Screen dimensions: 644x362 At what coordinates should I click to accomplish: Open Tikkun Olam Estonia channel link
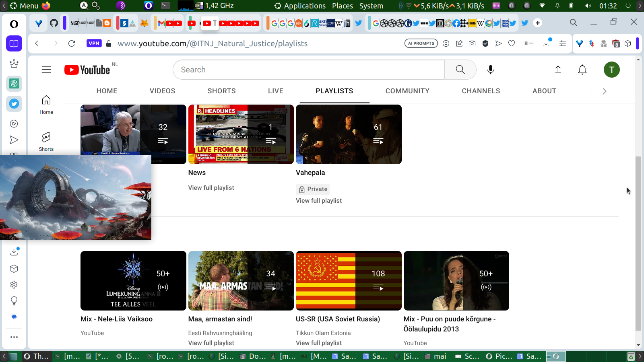[x=323, y=333]
